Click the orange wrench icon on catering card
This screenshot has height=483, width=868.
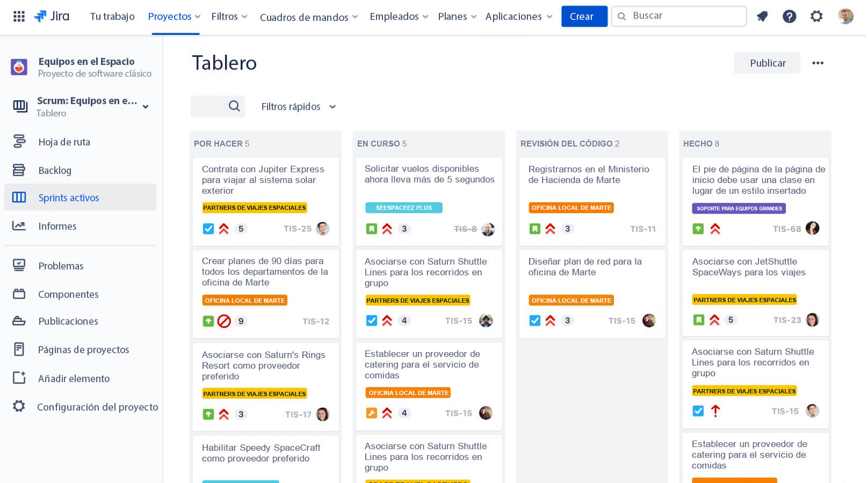click(x=372, y=413)
